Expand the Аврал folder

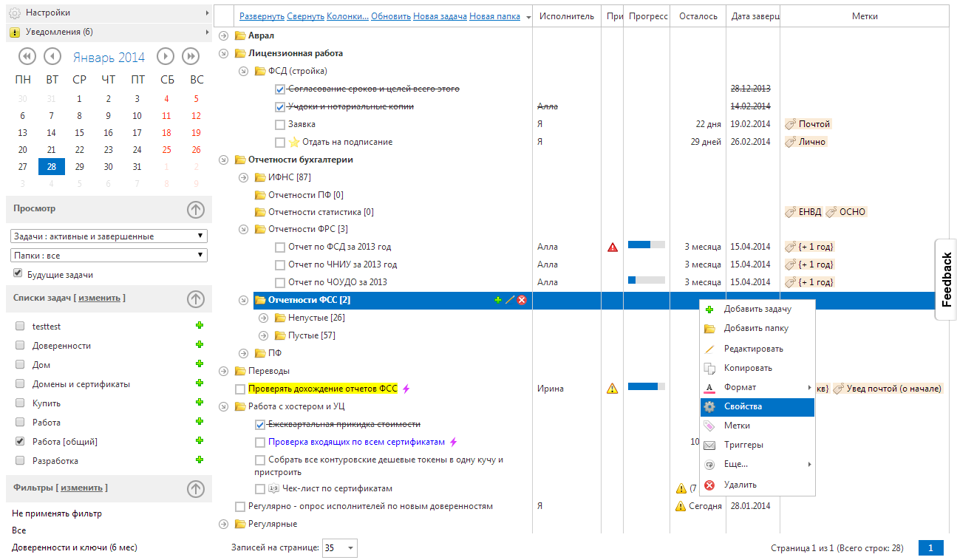pos(225,35)
